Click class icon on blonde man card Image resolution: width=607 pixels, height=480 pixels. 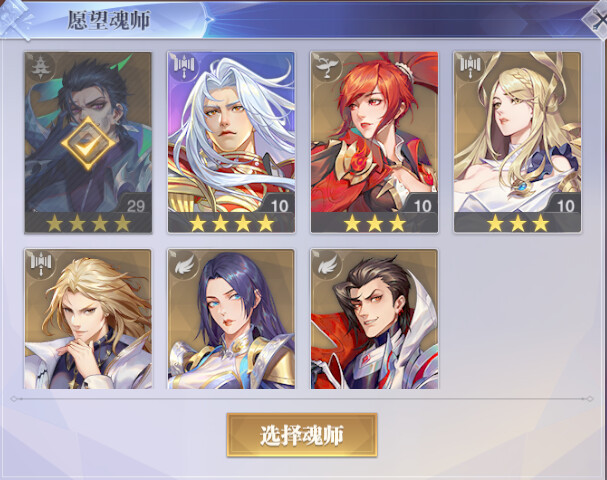point(41,265)
